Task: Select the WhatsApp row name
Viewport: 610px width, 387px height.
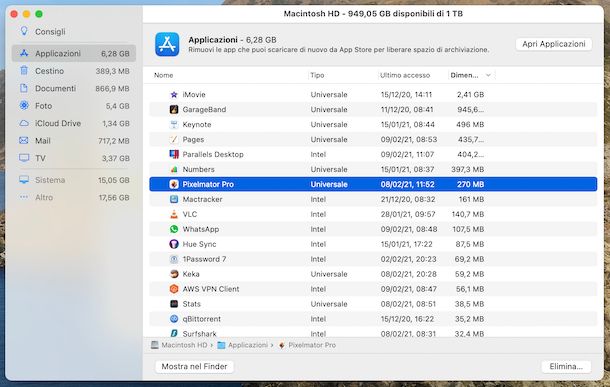Action: tap(201, 229)
